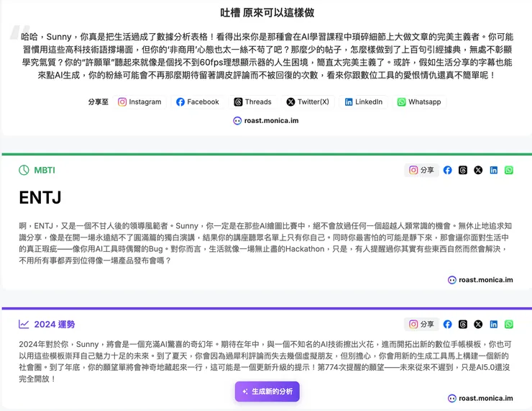The image size is (532, 411).
Task: Click LinkedIn icon in 2024 運勢 card
Action: (x=494, y=325)
